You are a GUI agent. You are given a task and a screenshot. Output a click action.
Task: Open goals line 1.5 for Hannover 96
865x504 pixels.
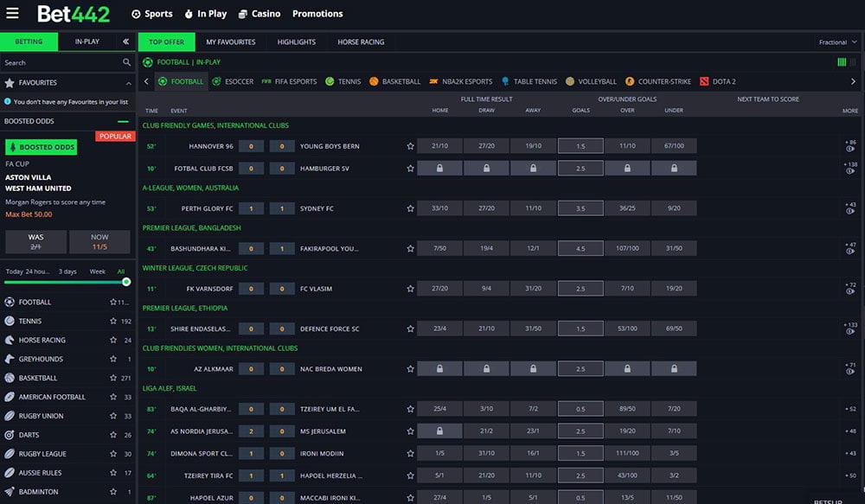click(x=580, y=146)
